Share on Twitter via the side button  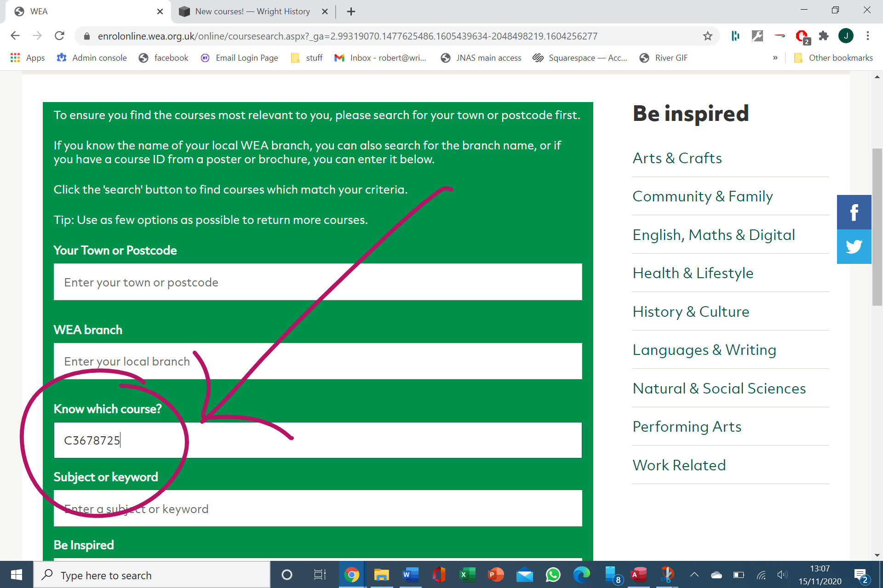pyautogui.click(x=854, y=247)
